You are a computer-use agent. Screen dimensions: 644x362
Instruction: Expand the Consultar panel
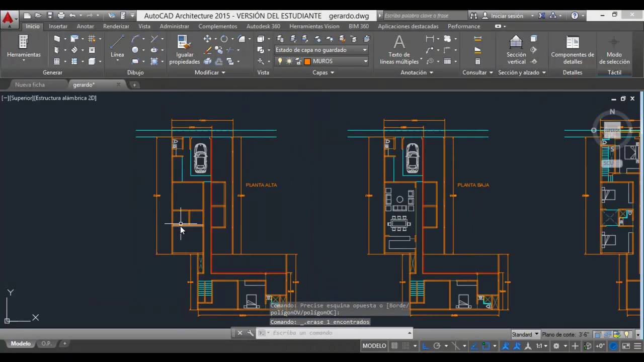click(477, 72)
